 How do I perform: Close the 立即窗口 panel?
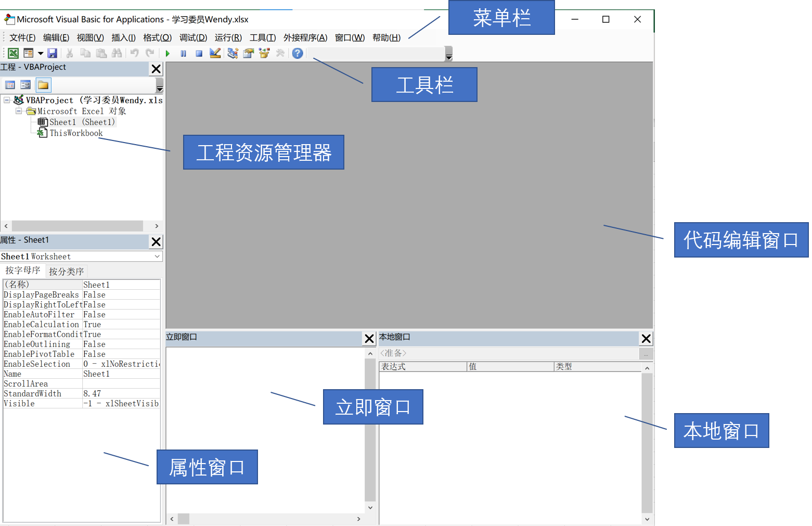369,339
